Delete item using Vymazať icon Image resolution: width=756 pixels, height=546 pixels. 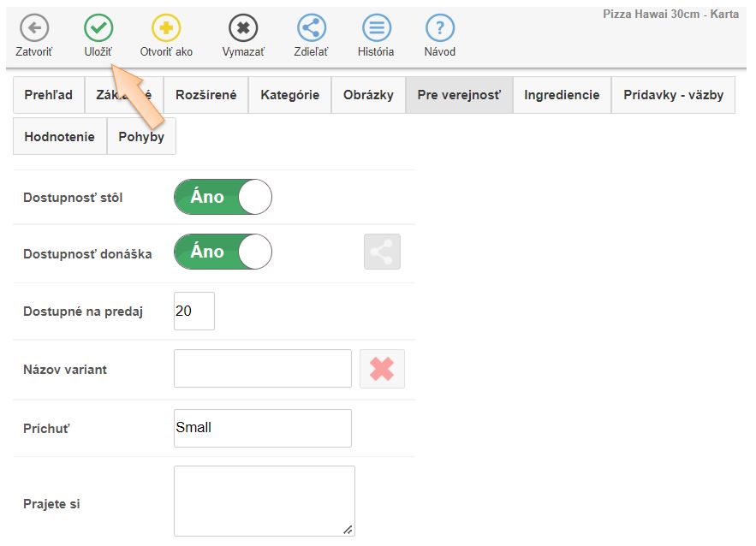243,28
